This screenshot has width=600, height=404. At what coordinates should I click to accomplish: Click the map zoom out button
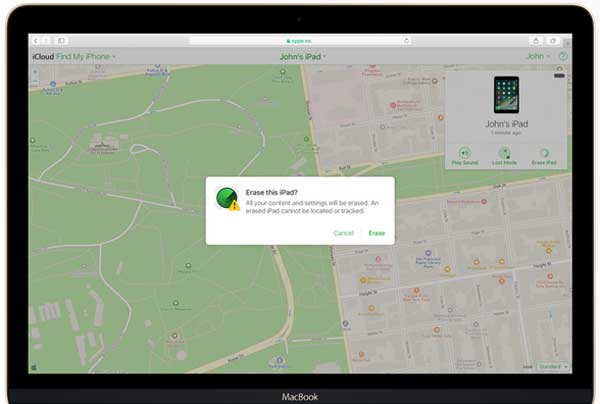35,81
